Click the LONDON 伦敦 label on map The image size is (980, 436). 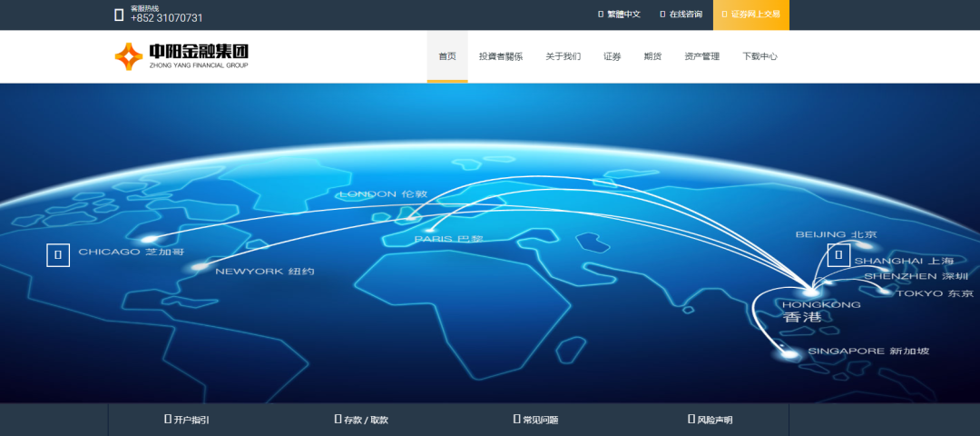click(384, 194)
